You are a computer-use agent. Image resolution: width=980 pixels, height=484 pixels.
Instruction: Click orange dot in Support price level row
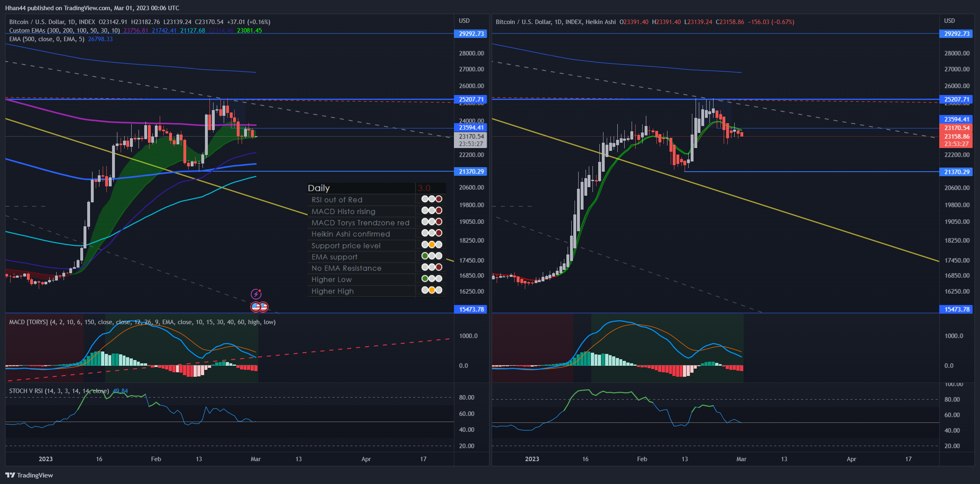(x=432, y=245)
